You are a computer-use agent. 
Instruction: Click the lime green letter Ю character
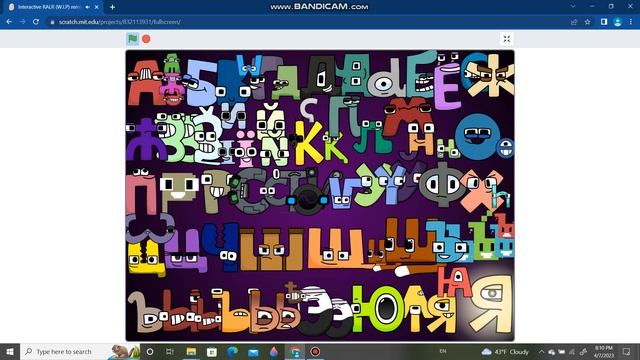pyautogui.click(x=378, y=308)
